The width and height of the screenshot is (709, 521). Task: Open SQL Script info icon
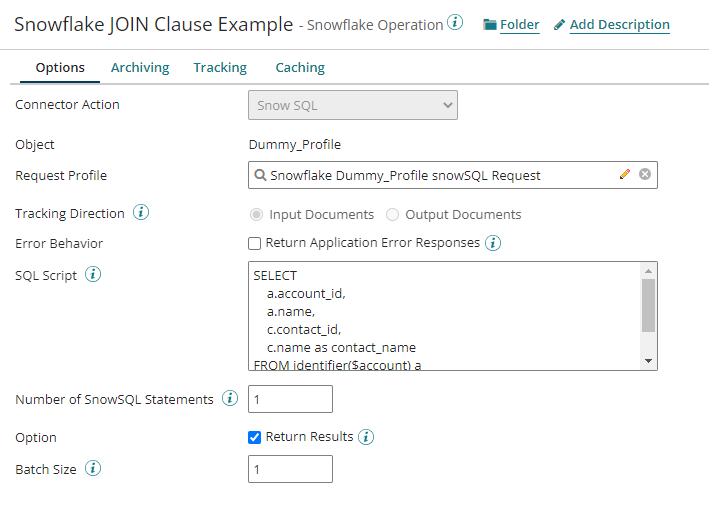[x=93, y=274]
